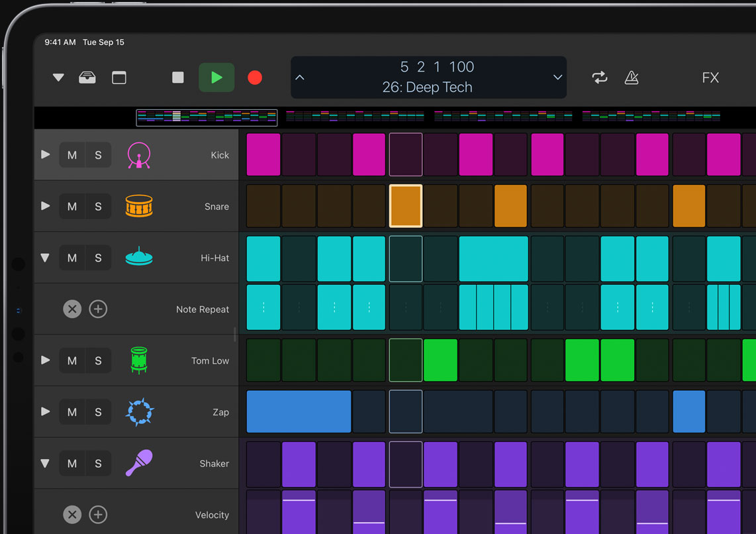Solo the Hi-Hat row

tap(99, 258)
